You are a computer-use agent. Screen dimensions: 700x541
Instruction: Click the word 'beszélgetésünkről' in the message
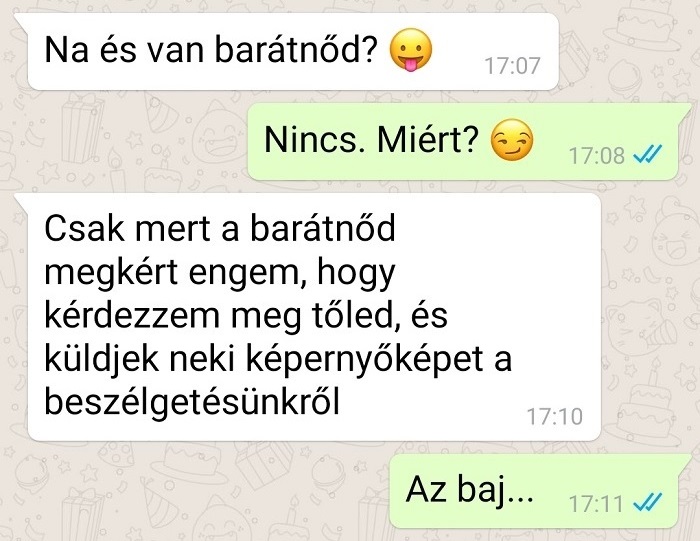click(x=192, y=401)
